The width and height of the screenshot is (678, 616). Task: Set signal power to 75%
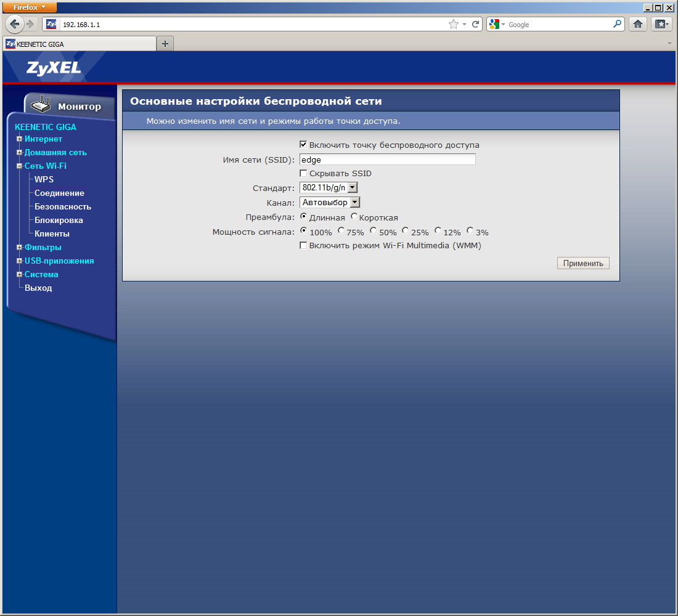[x=341, y=230]
